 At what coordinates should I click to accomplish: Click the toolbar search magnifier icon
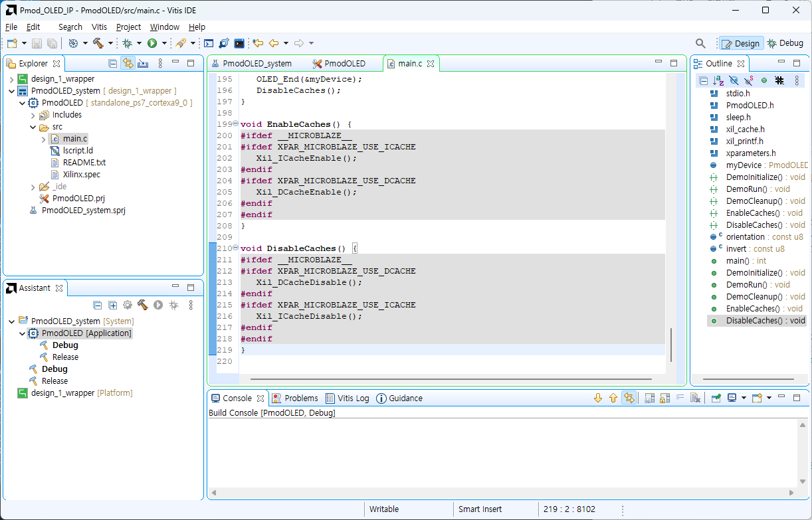point(700,43)
